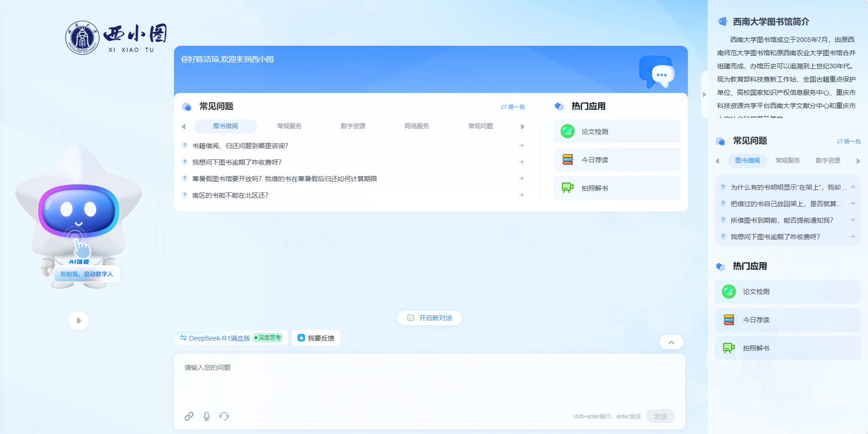Open 我要反馈 feedback

(315, 337)
